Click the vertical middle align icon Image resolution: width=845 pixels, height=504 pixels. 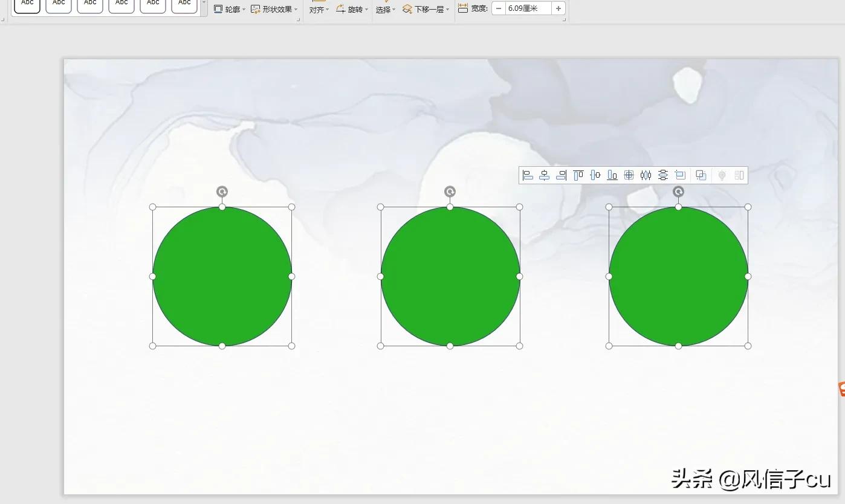pyautogui.click(x=595, y=175)
